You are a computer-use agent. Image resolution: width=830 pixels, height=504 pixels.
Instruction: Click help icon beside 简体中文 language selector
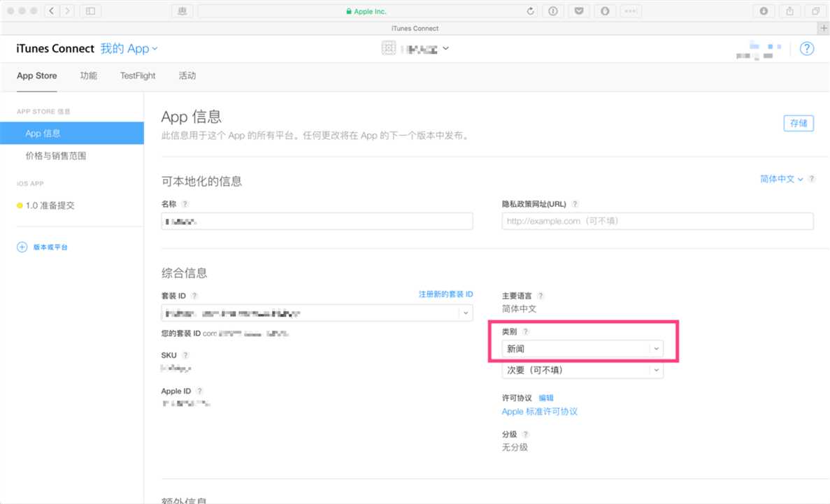coord(812,179)
